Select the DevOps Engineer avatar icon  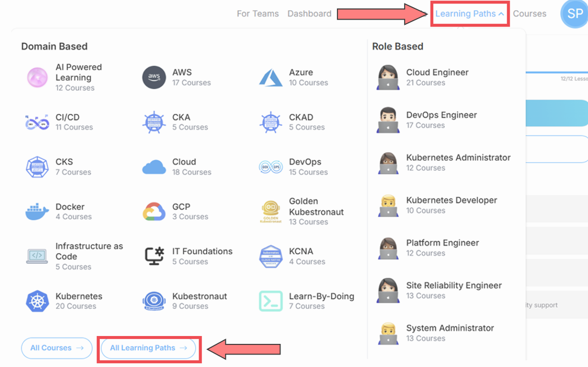388,120
